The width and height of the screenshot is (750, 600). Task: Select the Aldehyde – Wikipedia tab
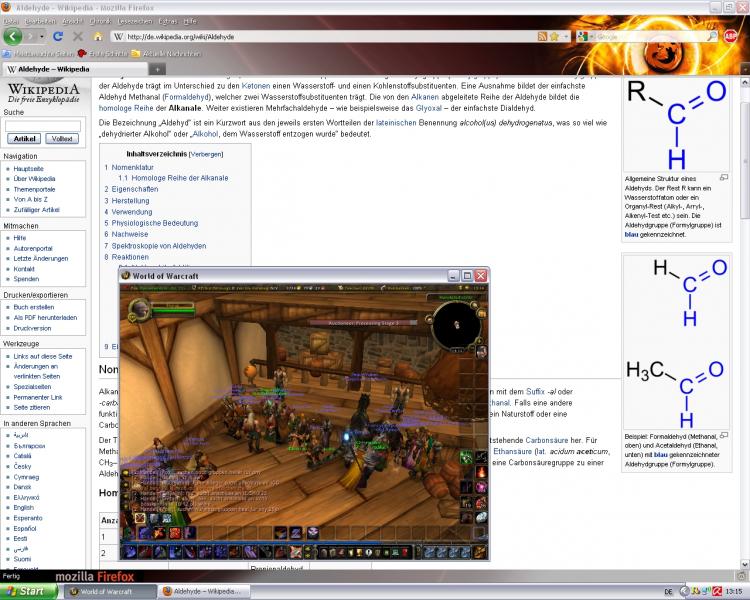coord(75,69)
